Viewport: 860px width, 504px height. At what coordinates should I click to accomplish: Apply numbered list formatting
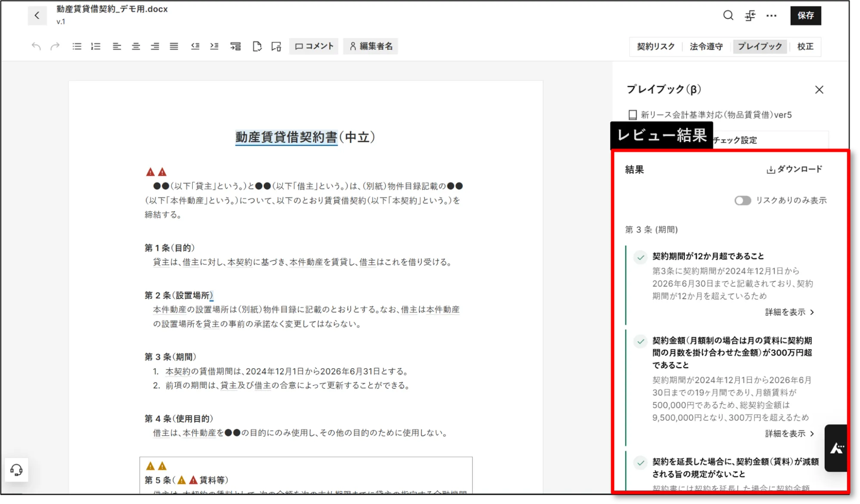[96, 46]
